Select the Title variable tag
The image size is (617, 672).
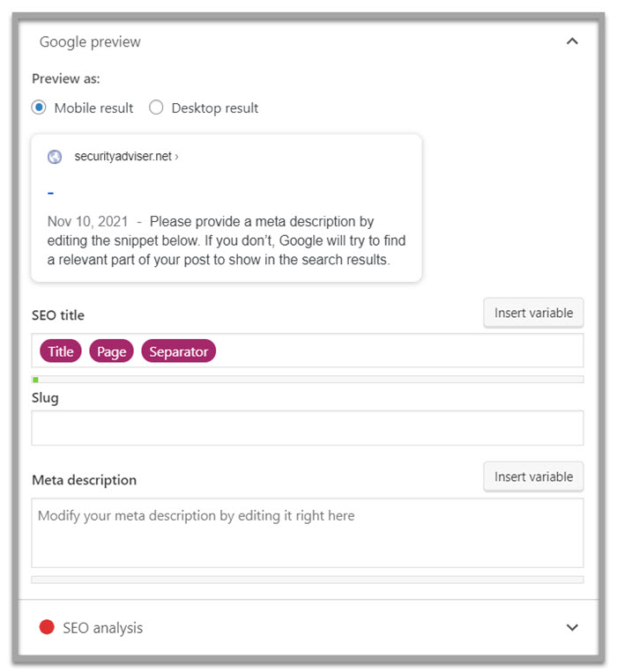coord(61,351)
